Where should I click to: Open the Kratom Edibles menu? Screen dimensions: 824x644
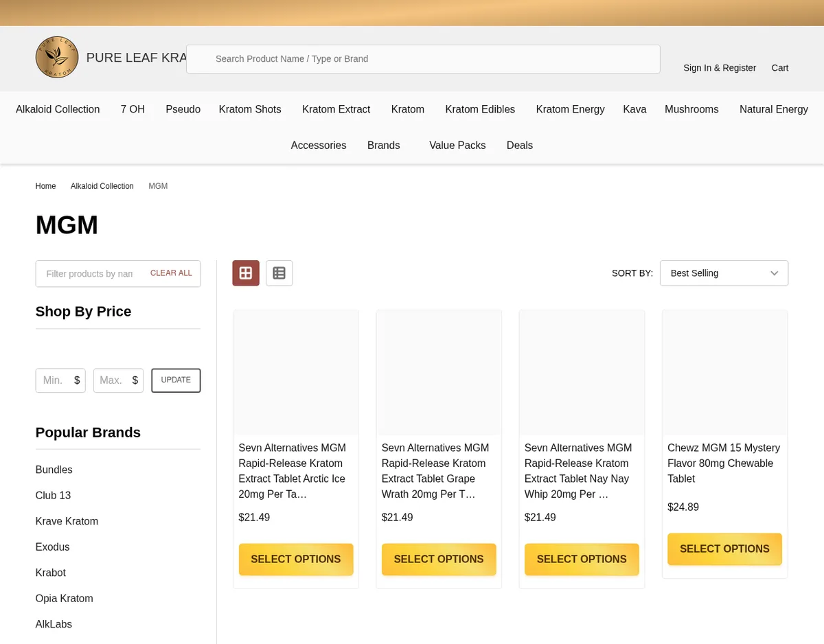pos(480,109)
